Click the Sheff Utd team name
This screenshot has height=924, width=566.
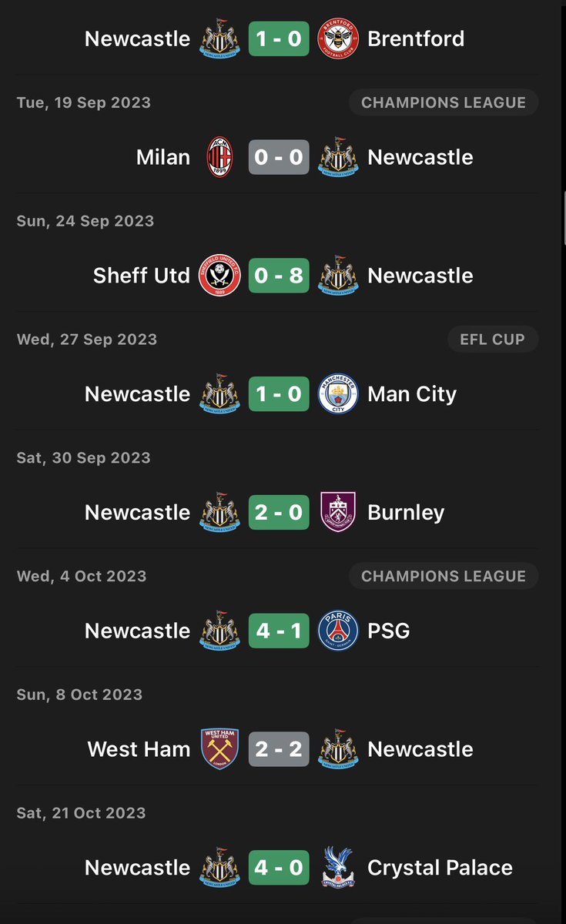click(141, 276)
